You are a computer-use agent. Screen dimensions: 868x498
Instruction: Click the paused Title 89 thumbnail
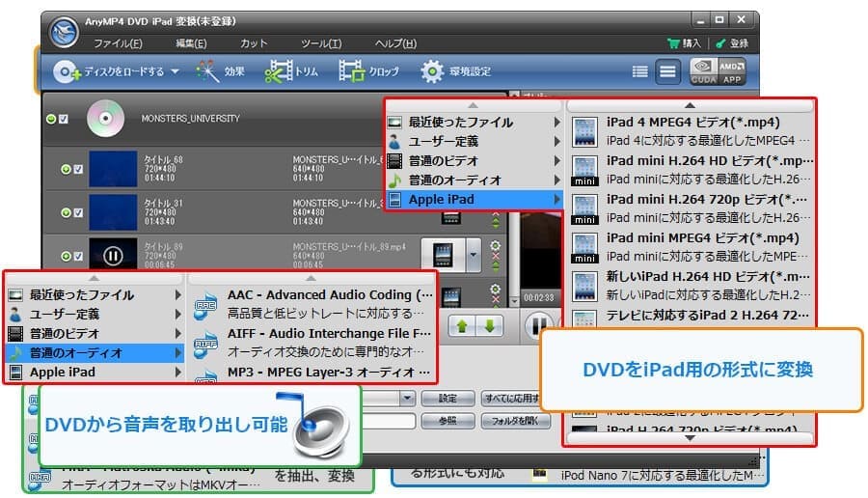pos(113,255)
